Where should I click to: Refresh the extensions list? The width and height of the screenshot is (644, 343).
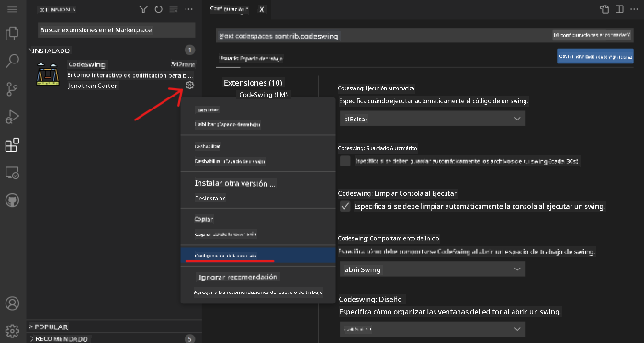[x=159, y=9]
